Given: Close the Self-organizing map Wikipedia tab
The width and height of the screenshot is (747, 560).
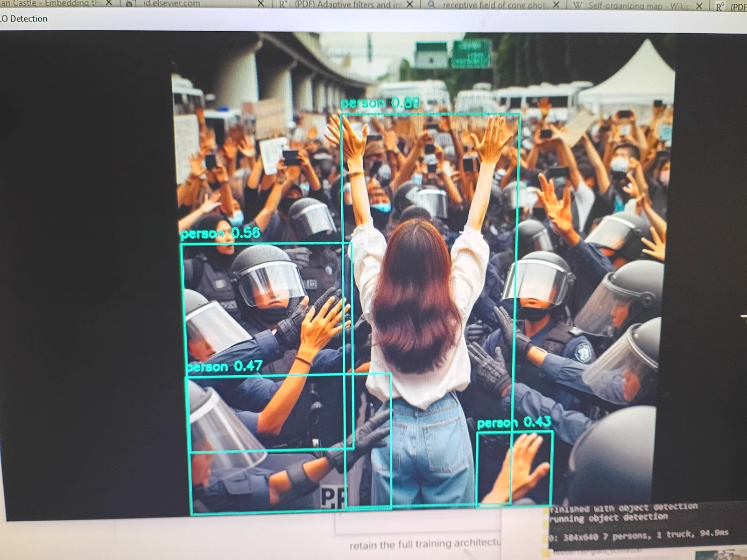Looking at the screenshot, I should click(x=699, y=6).
